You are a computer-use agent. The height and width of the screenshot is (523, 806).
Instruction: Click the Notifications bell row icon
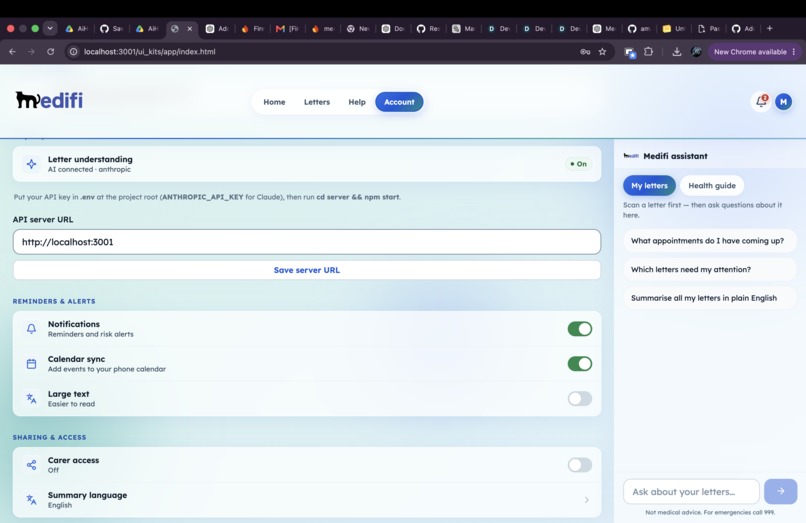pyautogui.click(x=31, y=329)
